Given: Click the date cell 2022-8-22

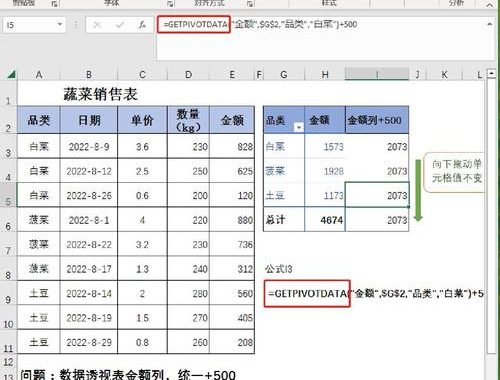Looking at the screenshot, I should point(89,244).
